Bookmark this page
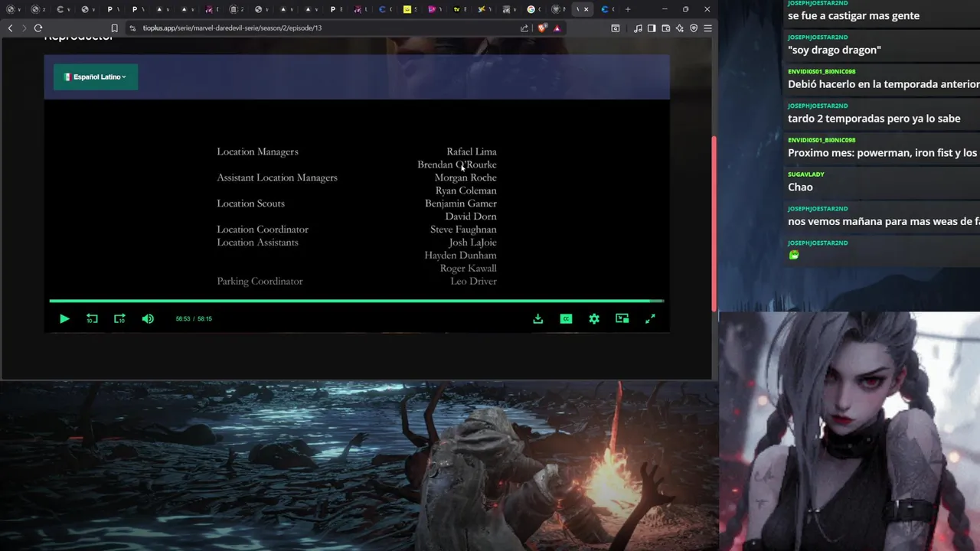The height and width of the screenshot is (551, 980). point(115,28)
